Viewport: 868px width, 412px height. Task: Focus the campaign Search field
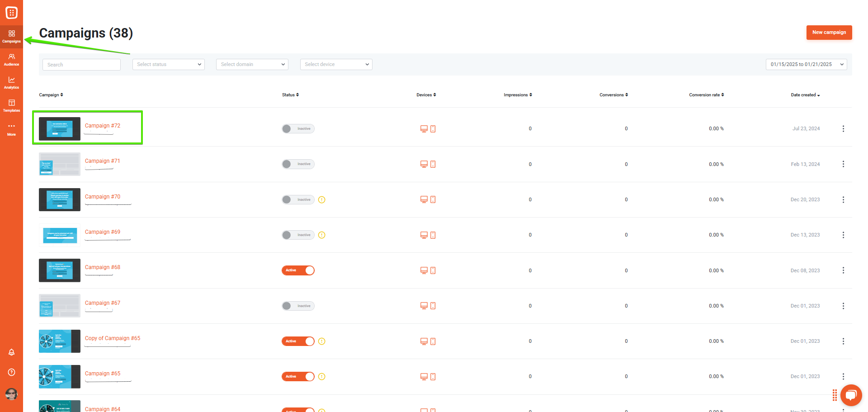pyautogui.click(x=81, y=65)
